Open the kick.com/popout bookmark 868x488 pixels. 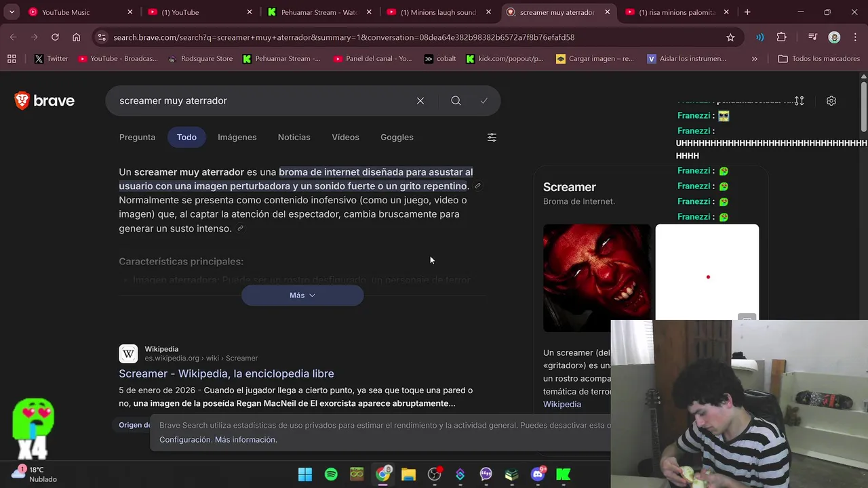coord(505,59)
